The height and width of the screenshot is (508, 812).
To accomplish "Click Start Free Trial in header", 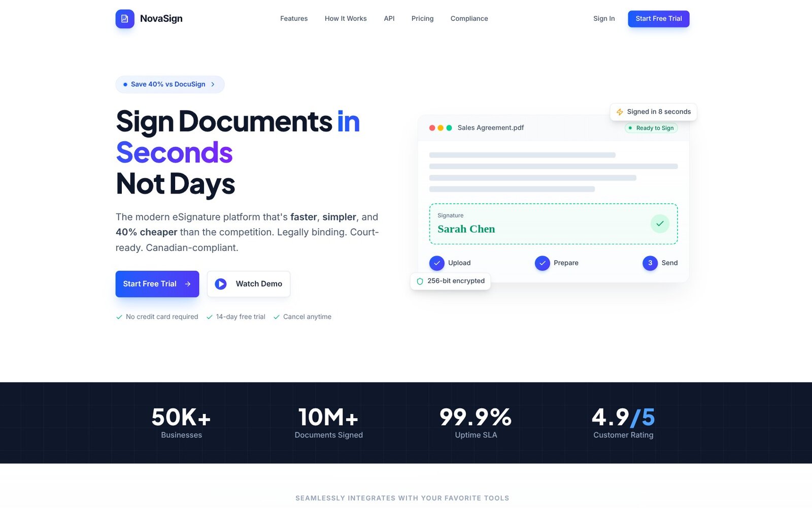I will pos(659,19).
